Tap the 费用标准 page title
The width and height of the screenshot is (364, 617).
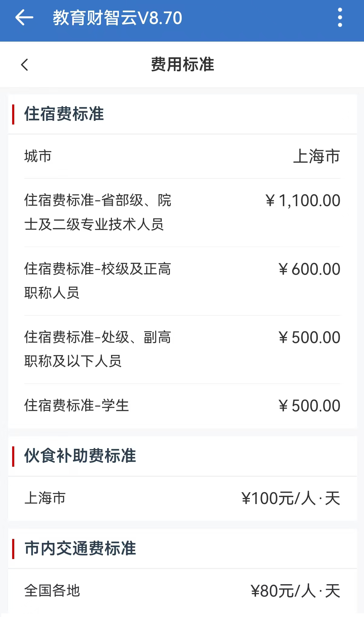pyautogui.click(x=182, y=65)
